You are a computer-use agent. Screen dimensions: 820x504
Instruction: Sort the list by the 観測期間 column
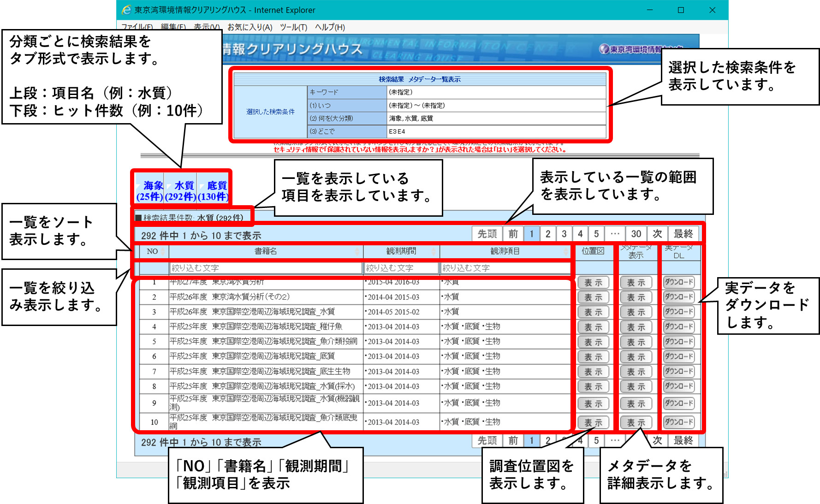[401, 251]
